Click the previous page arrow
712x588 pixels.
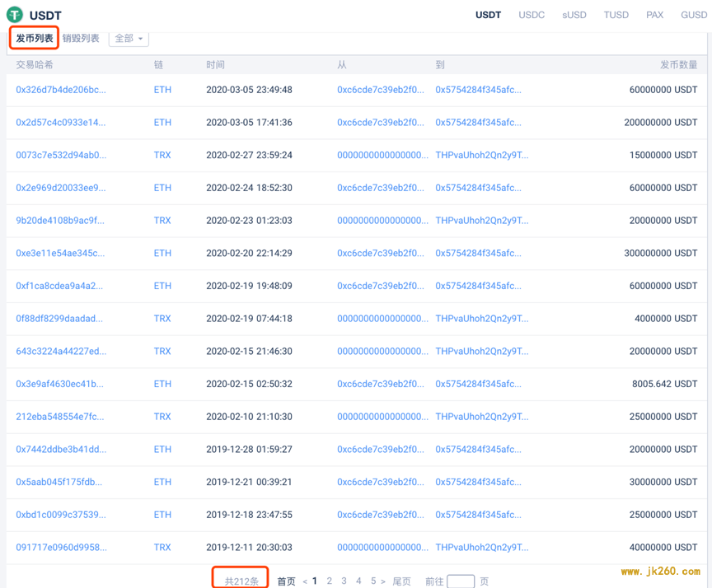click(x=305, y=581)
